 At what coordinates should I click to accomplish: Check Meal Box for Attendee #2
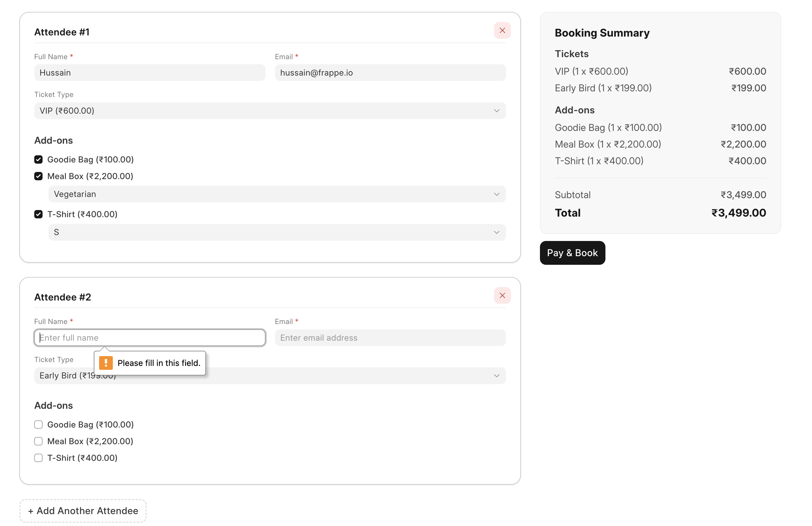point(39,442)
